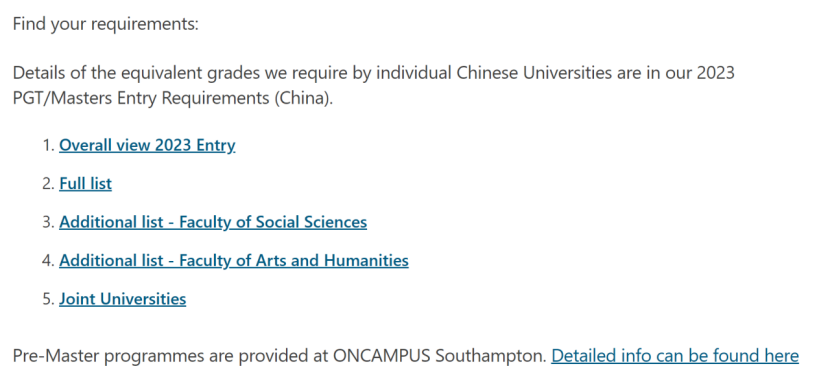Click the list number 1 marker
Image resolution: width=830 pixels, height=387 pixels.
[x=49, y=146]
